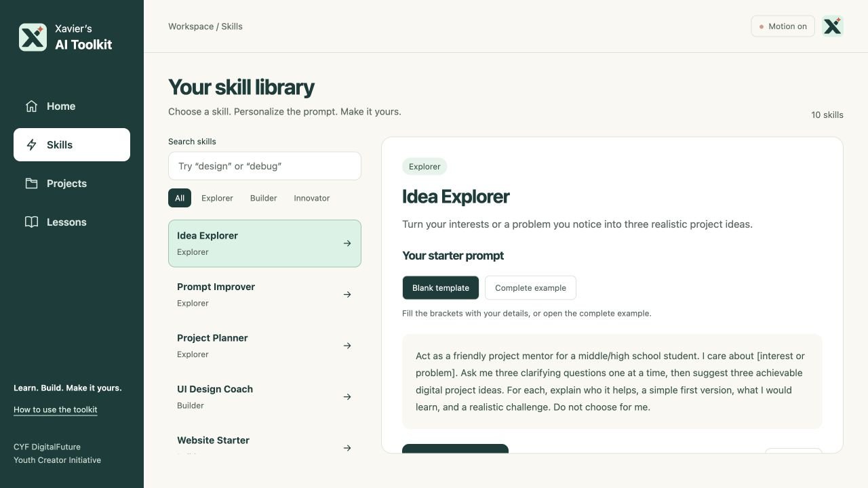Click the Home house icon
868x488 pixels.
[x=31, y=106]
